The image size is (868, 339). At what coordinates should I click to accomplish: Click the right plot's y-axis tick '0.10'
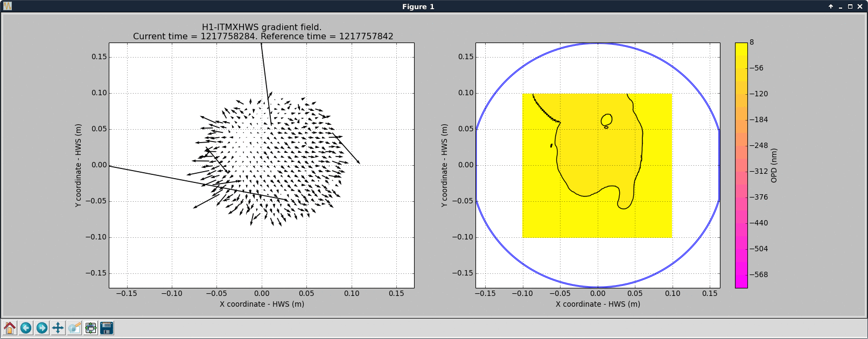point(466,93)
